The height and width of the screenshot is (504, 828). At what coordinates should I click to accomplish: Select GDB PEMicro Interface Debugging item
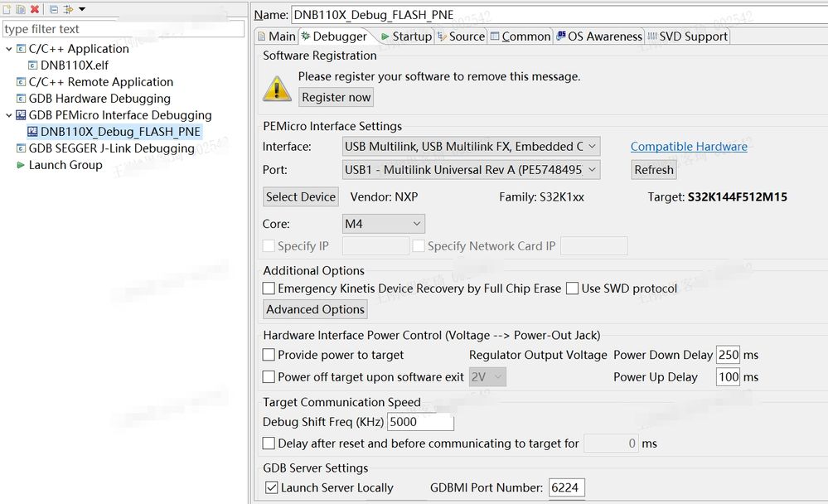click(x=120, y=115)
